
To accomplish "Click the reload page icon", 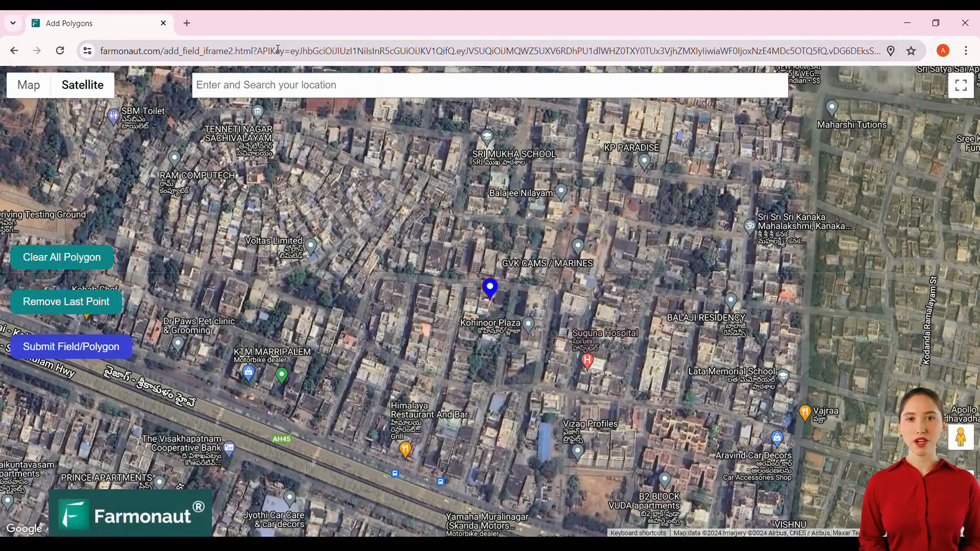I will pyautogui.click(x=60, y=50).
